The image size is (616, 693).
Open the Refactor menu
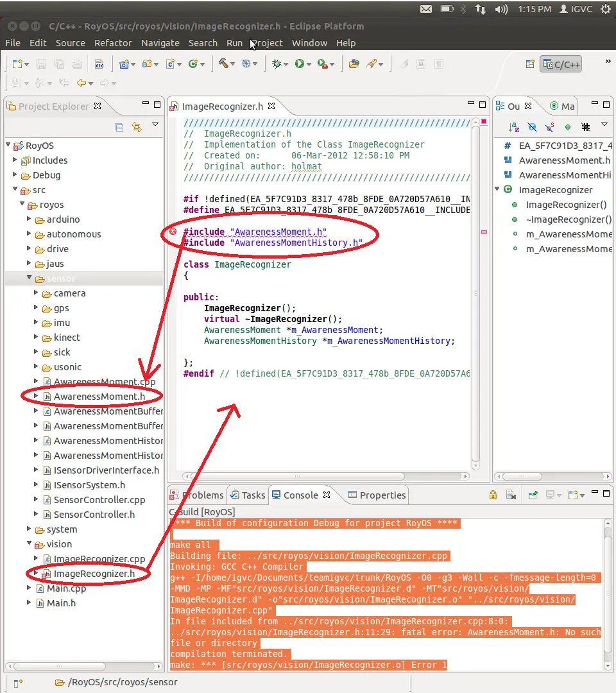(x=113, y=43)
